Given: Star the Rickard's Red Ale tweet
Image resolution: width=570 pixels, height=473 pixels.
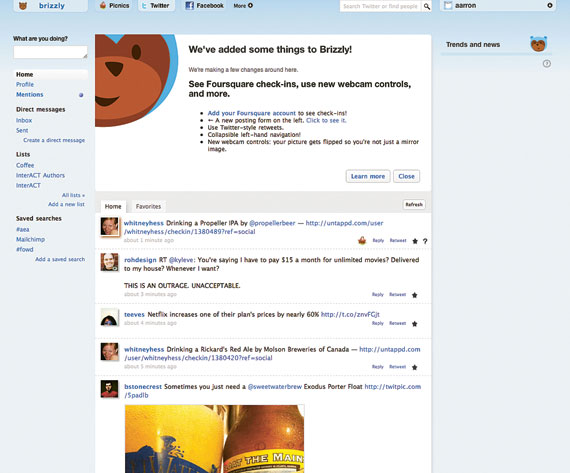Looking at the screenshot, I should tap(414, 367).
